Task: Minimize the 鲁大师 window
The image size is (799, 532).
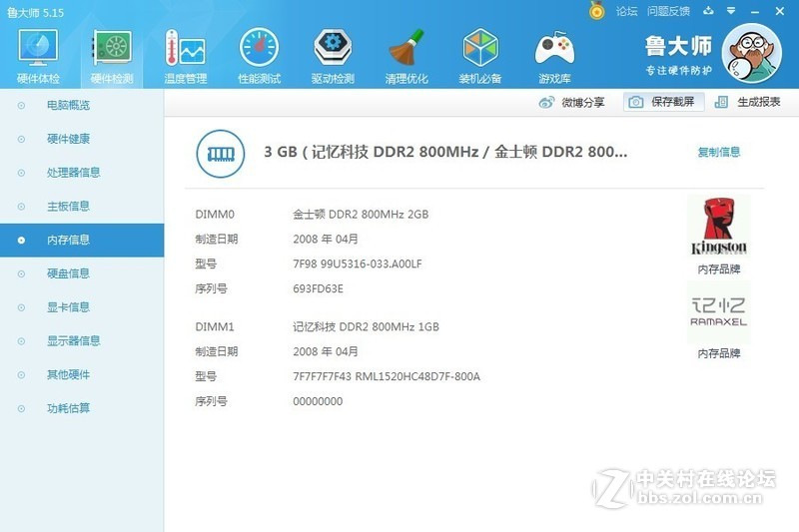Action: [755, 11]
